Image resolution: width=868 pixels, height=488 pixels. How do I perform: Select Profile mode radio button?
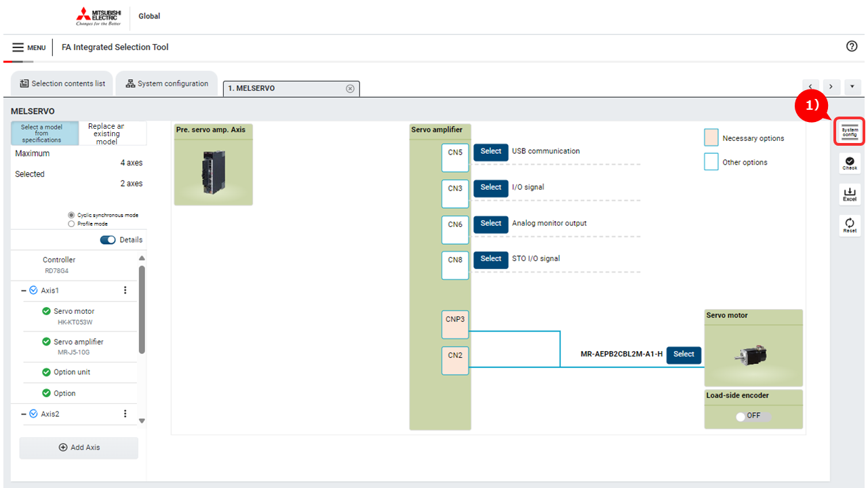pos(71,224)
